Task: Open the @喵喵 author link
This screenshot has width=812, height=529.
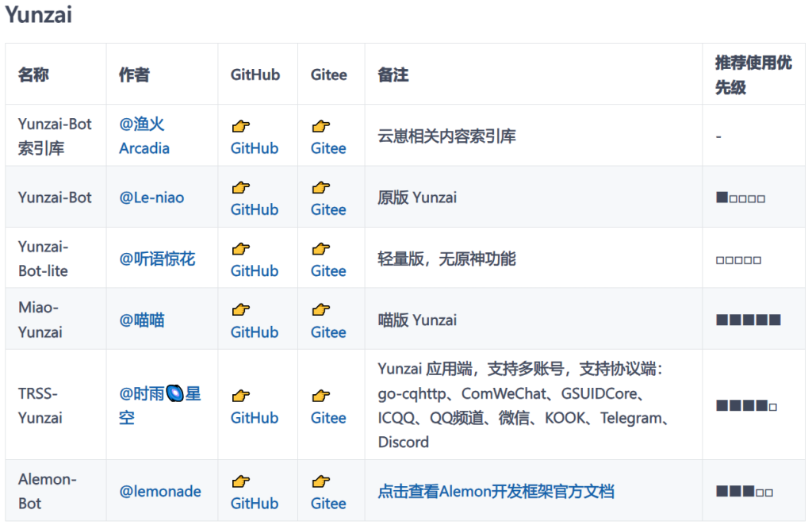Action: 142,320
